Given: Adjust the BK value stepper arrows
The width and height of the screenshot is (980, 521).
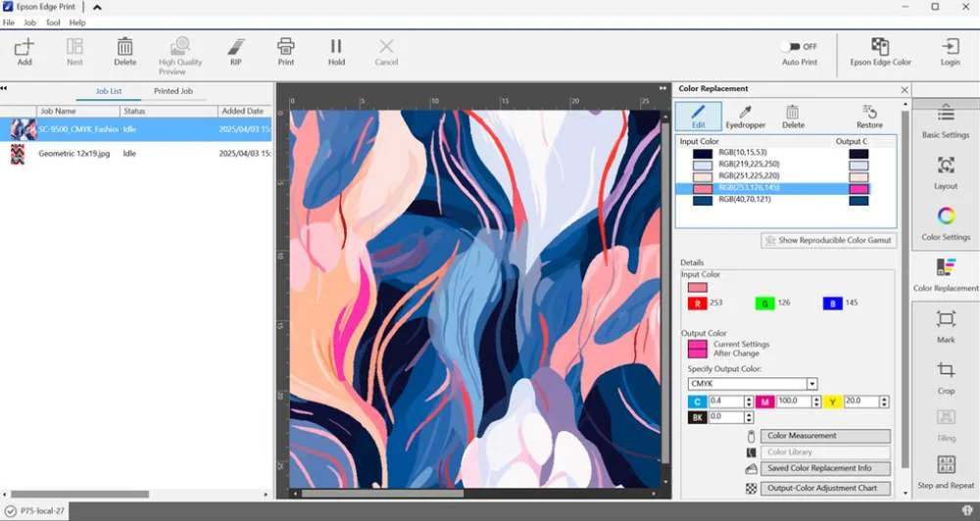Looking at the screenshot, I should pyautogui.click(x=748, y=416).
